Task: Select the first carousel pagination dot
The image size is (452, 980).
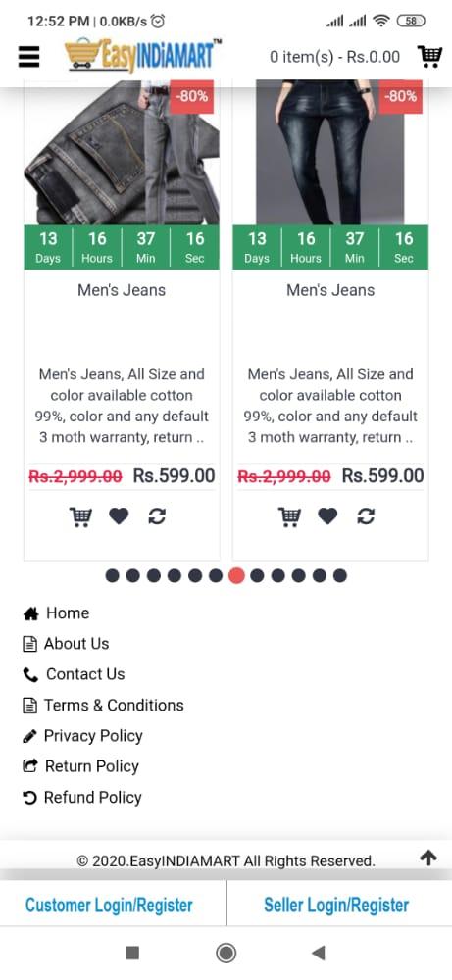Action: 113,575
